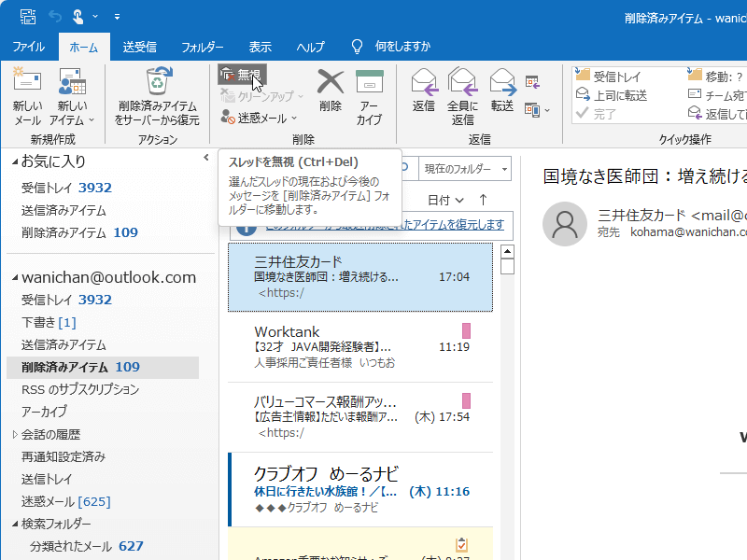Click the message list scrollbar thumb
The image size is (747, 560).
click(508, 266)
